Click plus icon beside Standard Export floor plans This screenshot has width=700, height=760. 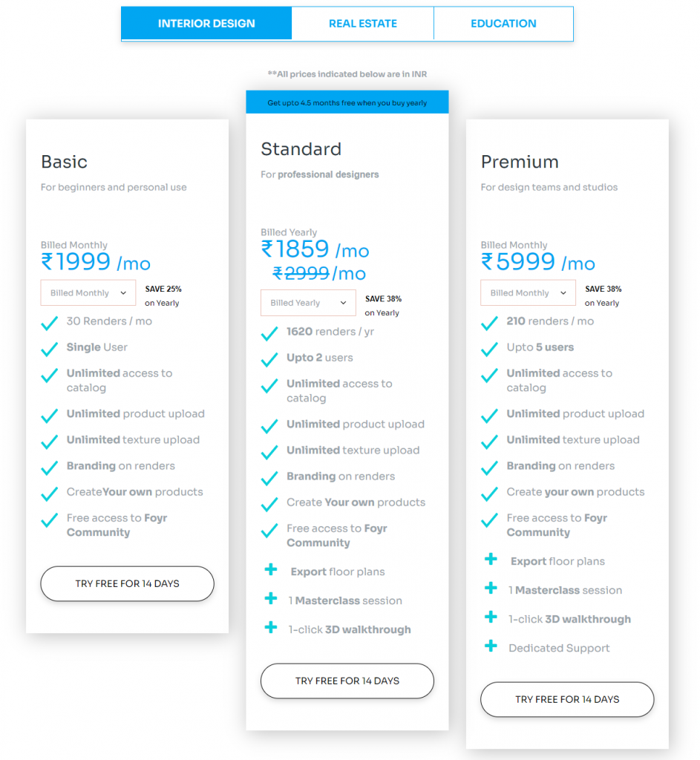coord(271,570)
